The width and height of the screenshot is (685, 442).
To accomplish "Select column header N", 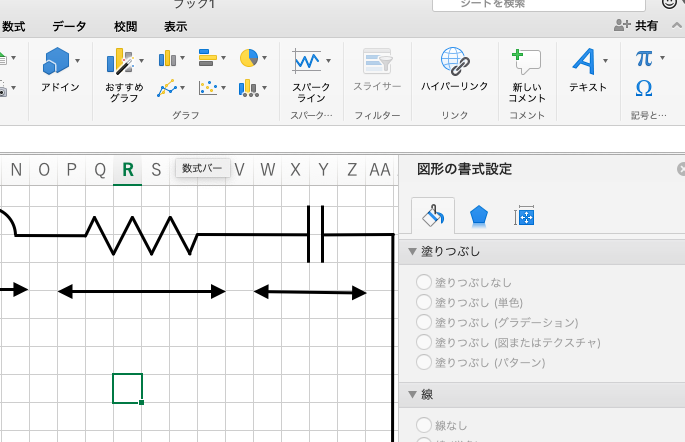I will coord(16,169).
